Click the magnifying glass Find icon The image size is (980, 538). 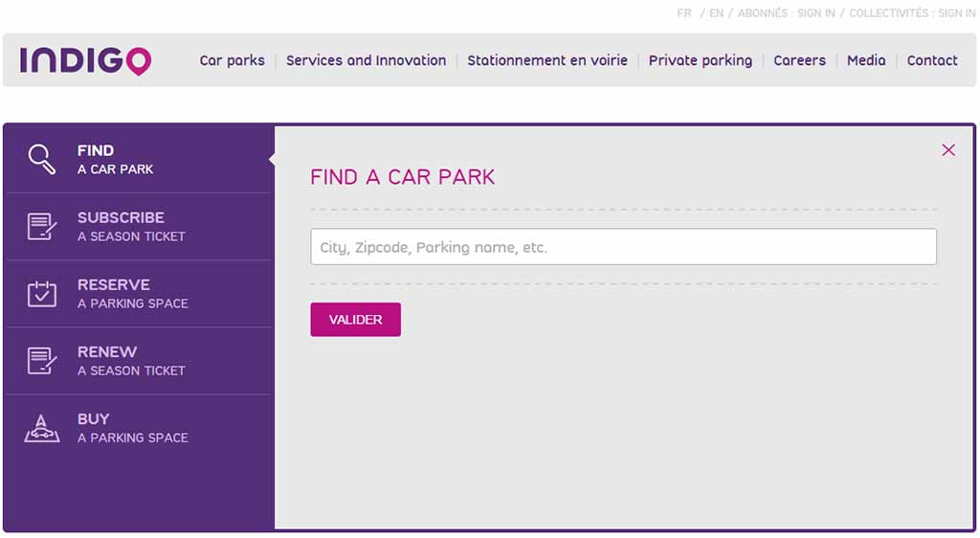[x=42, y=159]
